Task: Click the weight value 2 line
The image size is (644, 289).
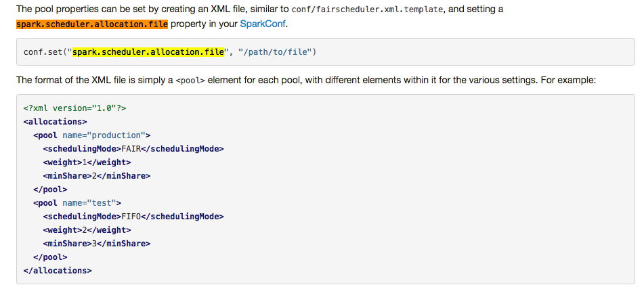Action: [x=86, y=229]
